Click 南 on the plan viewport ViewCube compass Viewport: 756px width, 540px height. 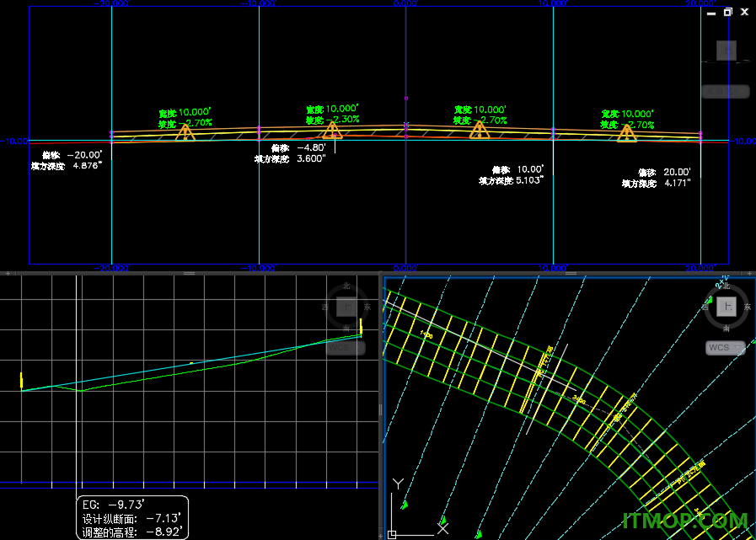(727, 329)
